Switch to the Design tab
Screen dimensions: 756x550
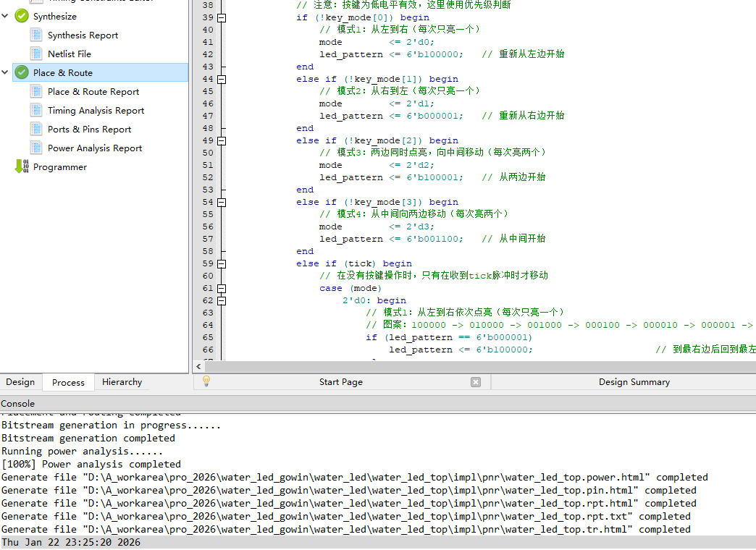click(20, 382)
